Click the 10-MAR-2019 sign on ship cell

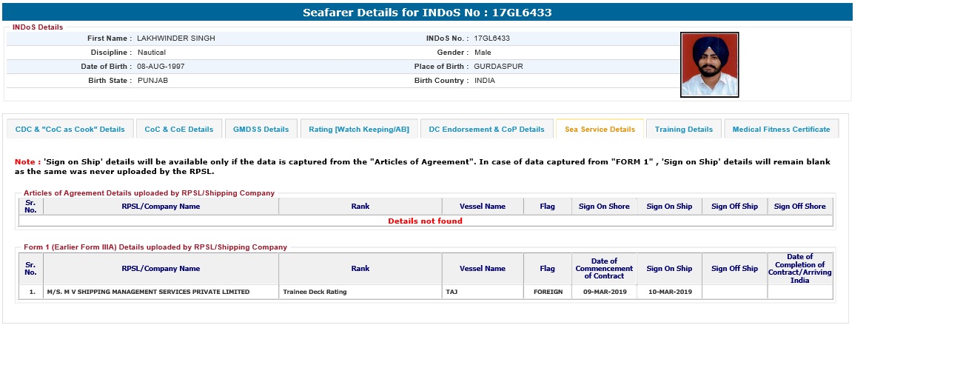coord(669,292)
